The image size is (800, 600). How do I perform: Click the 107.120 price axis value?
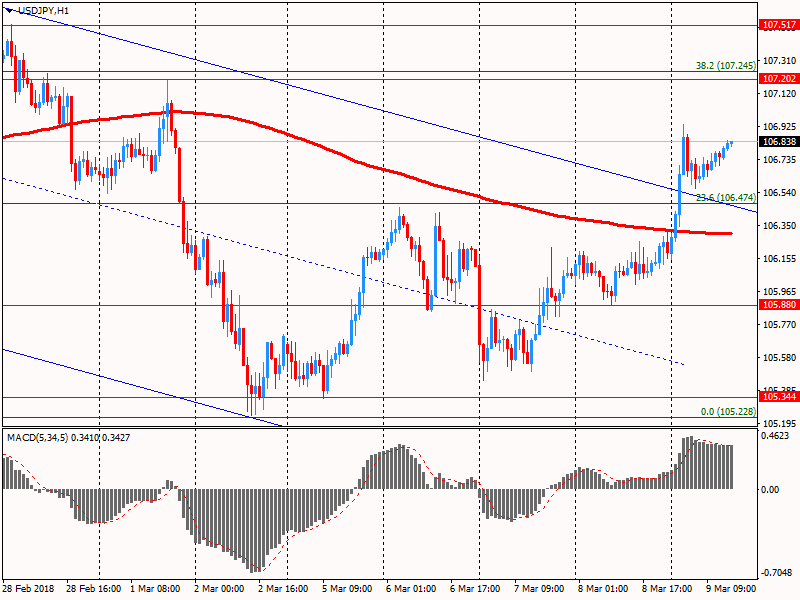779,94
